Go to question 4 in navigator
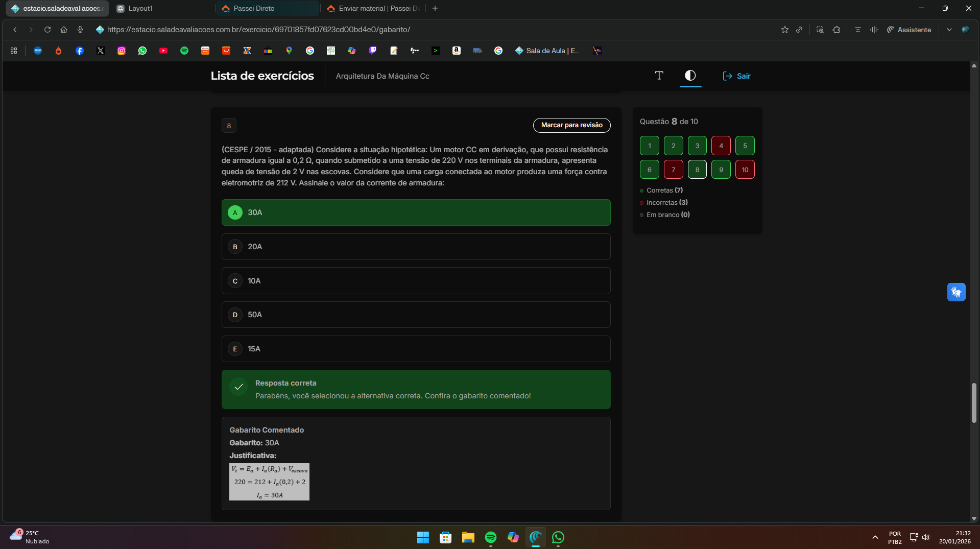 tap(721, 146)
